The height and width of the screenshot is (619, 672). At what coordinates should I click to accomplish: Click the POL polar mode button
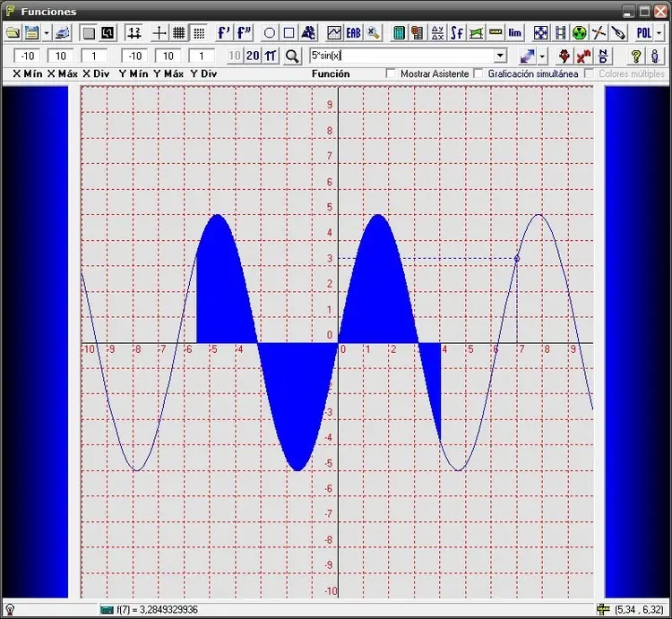click(x=643, y=32)
